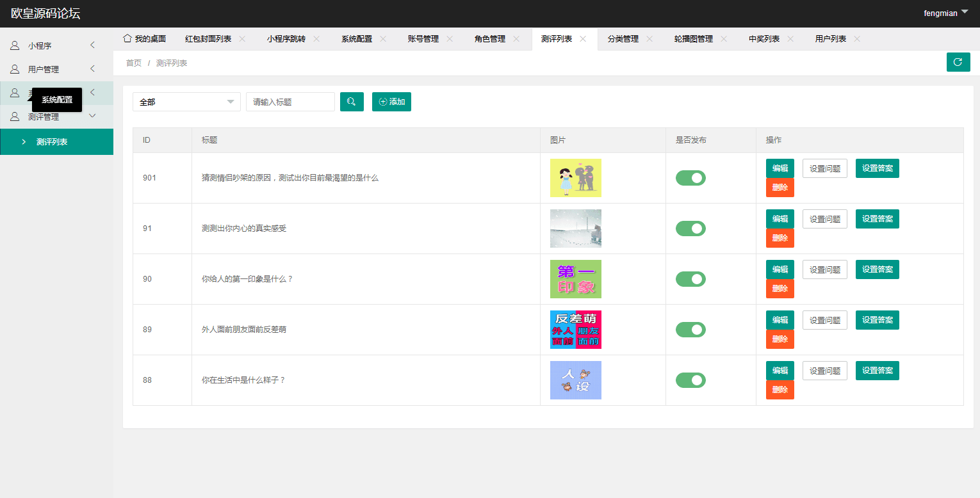980x498 pixels.
Task: Switch to the 轮播图管理 tab
Action: 693,39
